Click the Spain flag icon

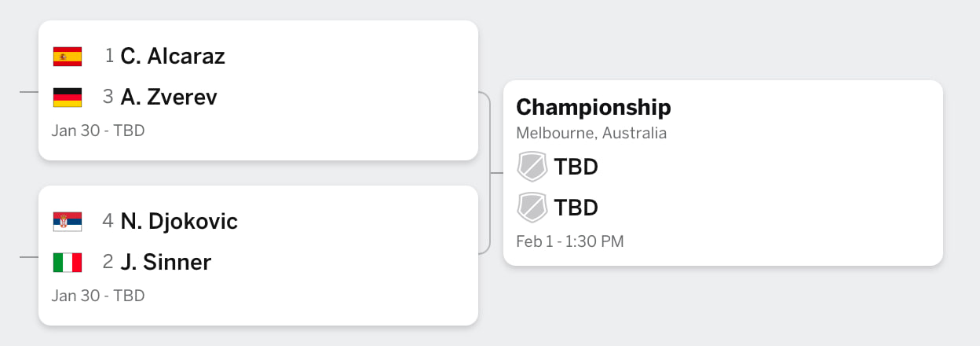coord(68,57)
